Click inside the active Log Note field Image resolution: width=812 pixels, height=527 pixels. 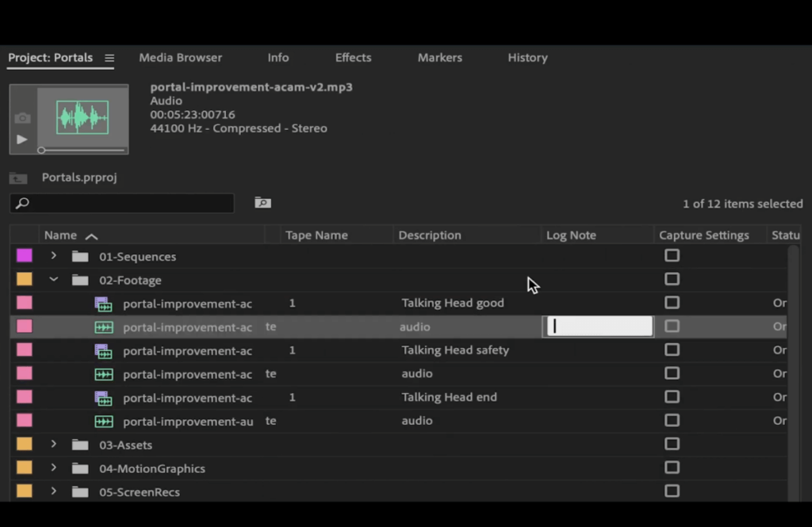(x=596, y=327)
